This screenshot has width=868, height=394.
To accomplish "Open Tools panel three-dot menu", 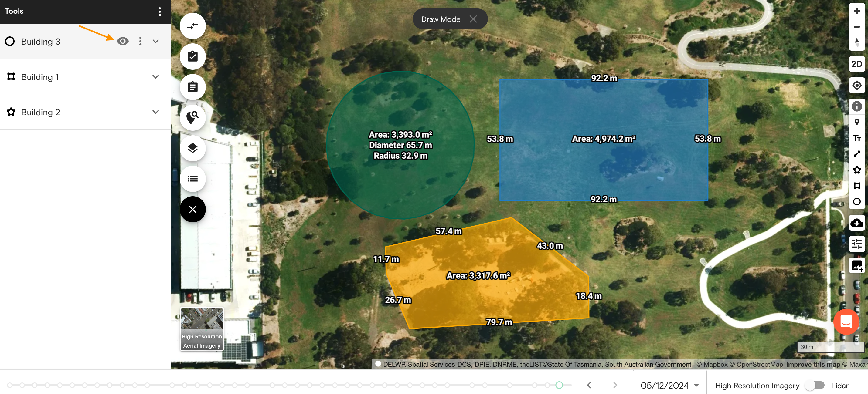I will tap(160, 12).
